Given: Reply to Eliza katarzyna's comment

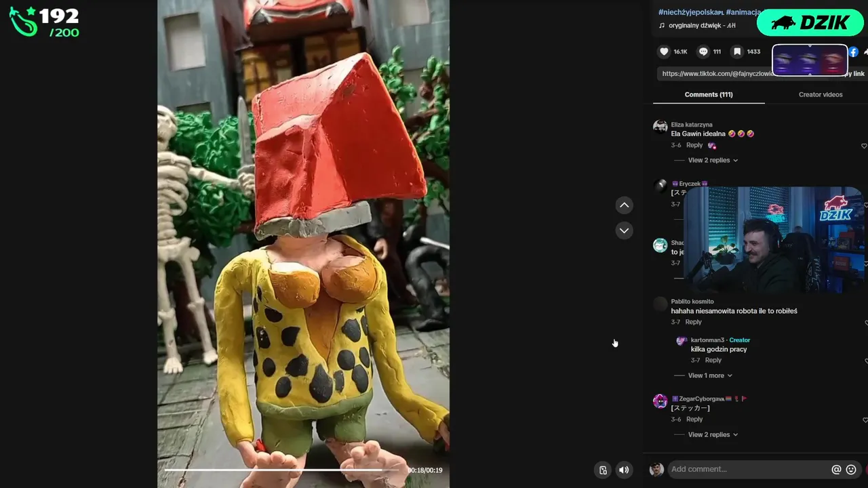Looking at the screenshot, I should tap(694, 145).
